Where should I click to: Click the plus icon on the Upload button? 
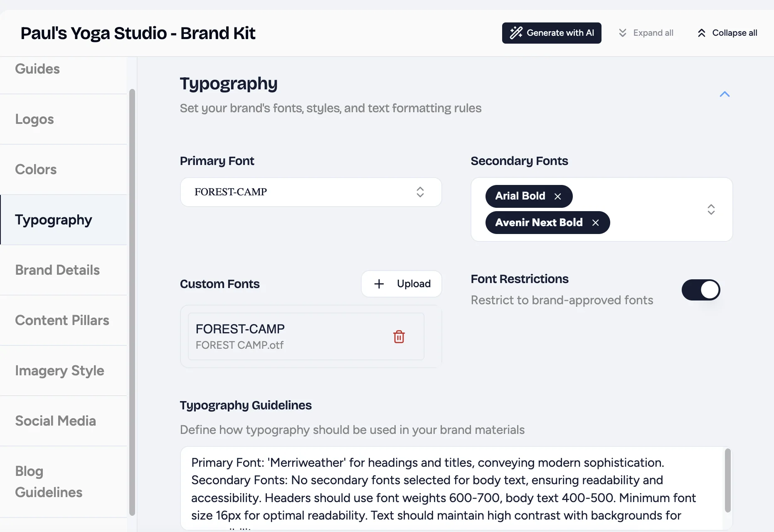379,284
